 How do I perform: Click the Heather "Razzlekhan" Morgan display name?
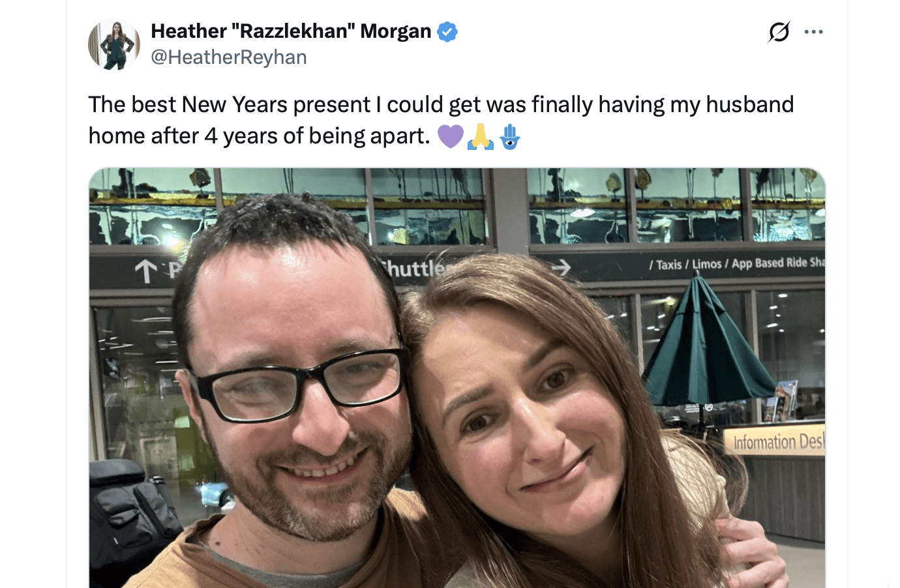pos(291,31)
